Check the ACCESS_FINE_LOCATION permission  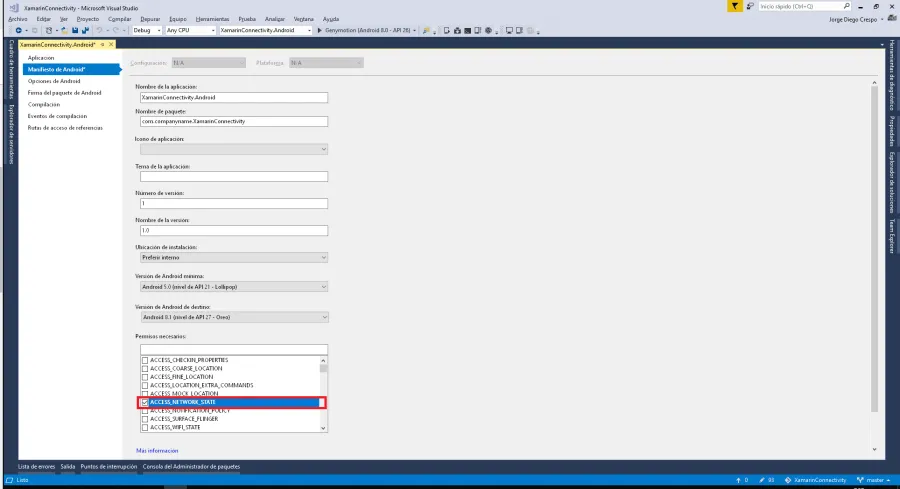point(145,377)
